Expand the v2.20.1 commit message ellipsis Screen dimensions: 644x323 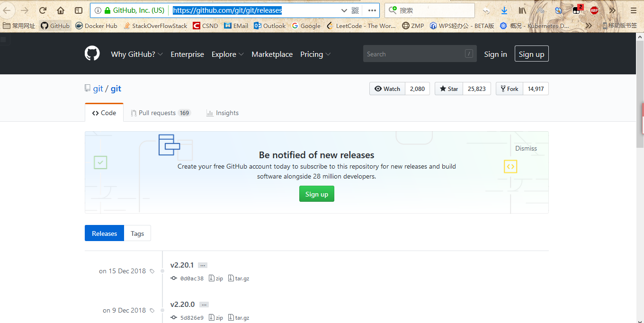[x=203, y=265]
